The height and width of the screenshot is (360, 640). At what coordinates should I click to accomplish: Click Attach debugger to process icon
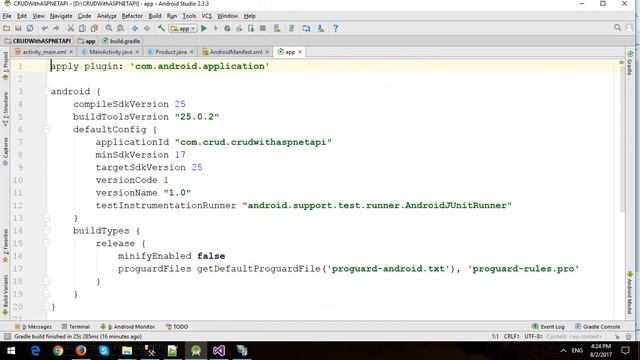click(x=251, y=28)
